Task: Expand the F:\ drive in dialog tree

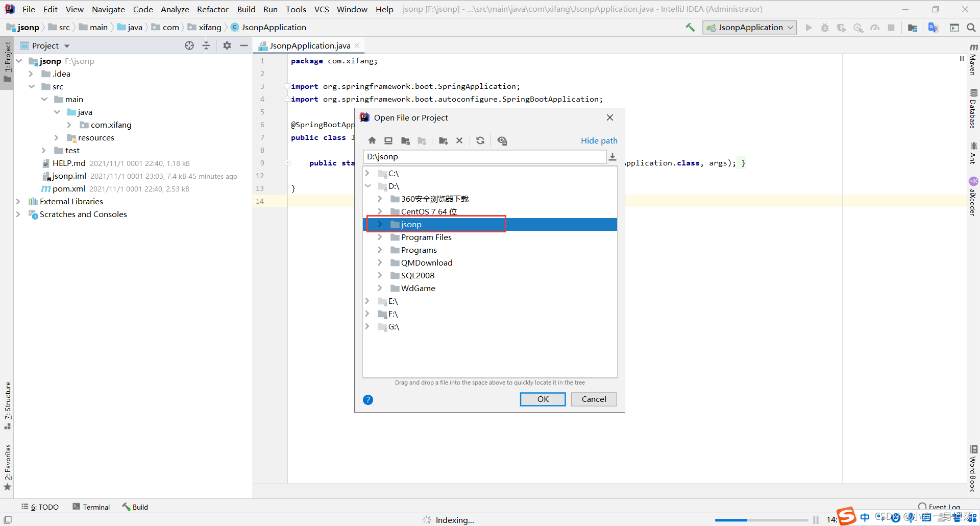Action: (x=367, y=314)
